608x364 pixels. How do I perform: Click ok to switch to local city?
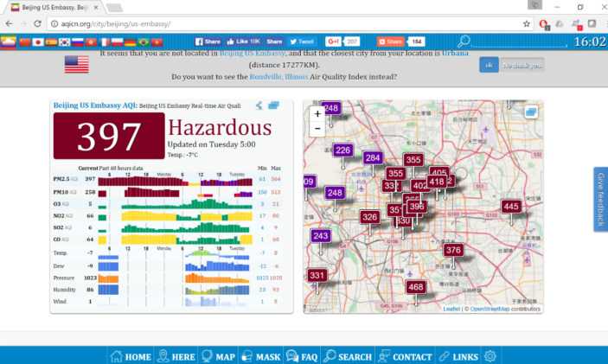(489, 65)
